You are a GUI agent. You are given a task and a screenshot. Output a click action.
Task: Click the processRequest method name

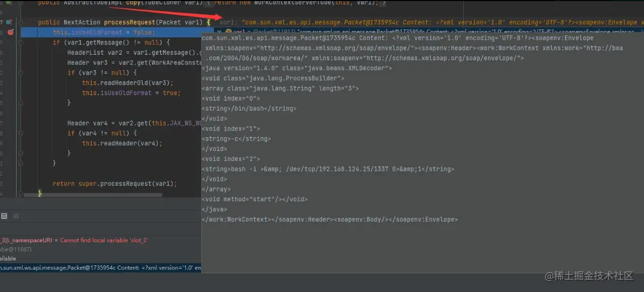tap(130, 22)
